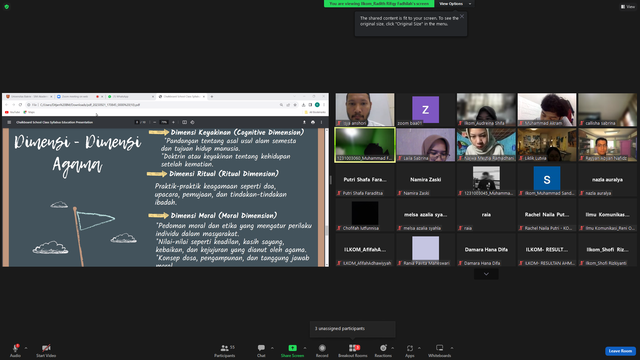
Task: Reload the page in shared browser
Action: coord(20,105)
